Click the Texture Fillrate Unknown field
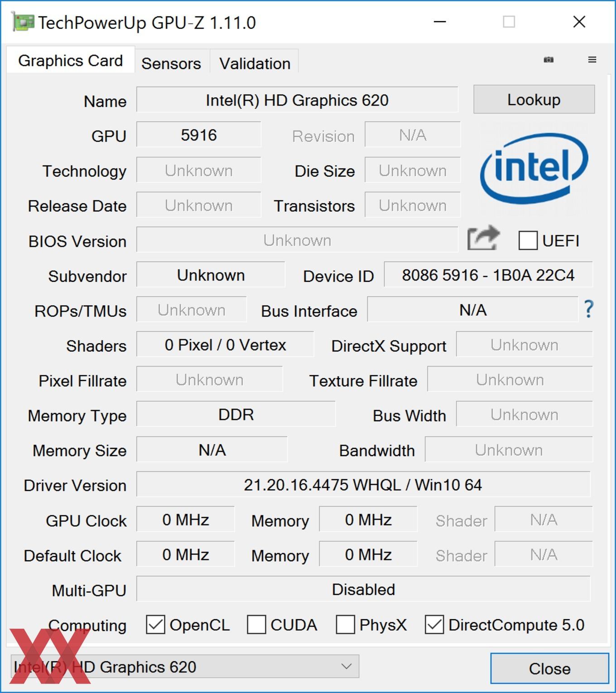This screenshot has height=693, width=616. pos(510,380)
